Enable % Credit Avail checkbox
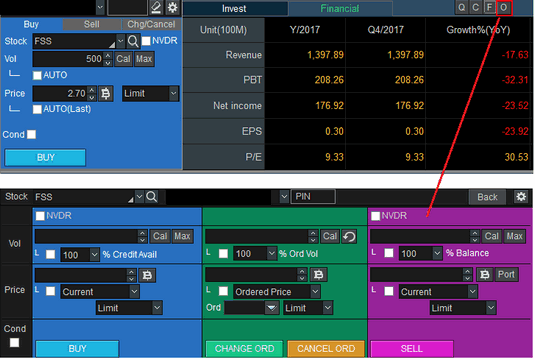 (50, 254)
